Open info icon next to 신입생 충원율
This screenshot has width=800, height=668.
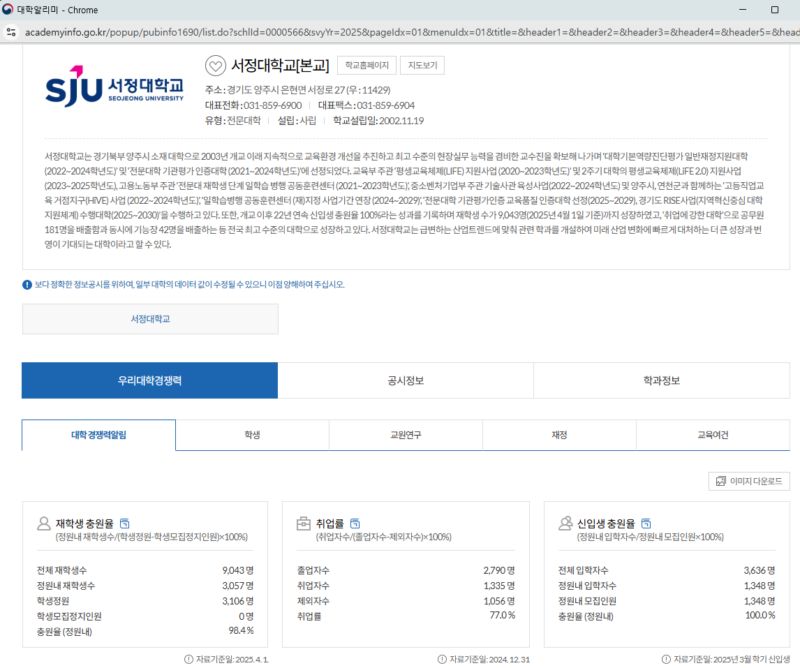pyautogui.click(x=646, y=524)
